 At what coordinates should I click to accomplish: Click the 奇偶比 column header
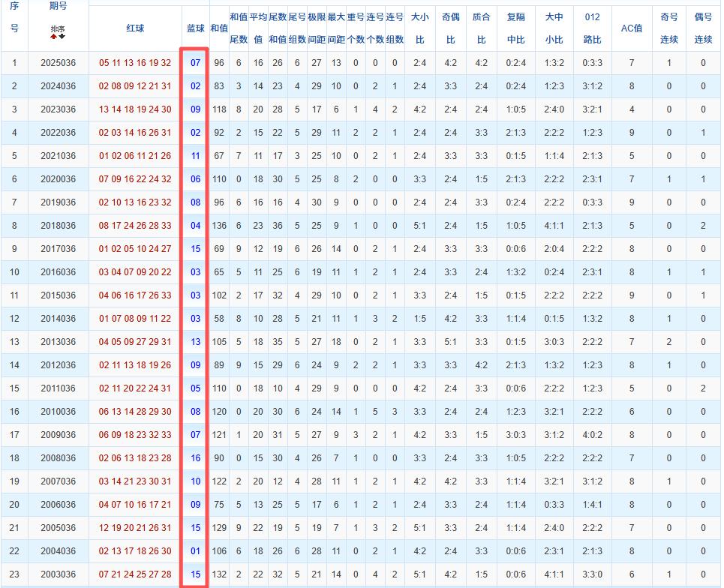click(450, 28)
